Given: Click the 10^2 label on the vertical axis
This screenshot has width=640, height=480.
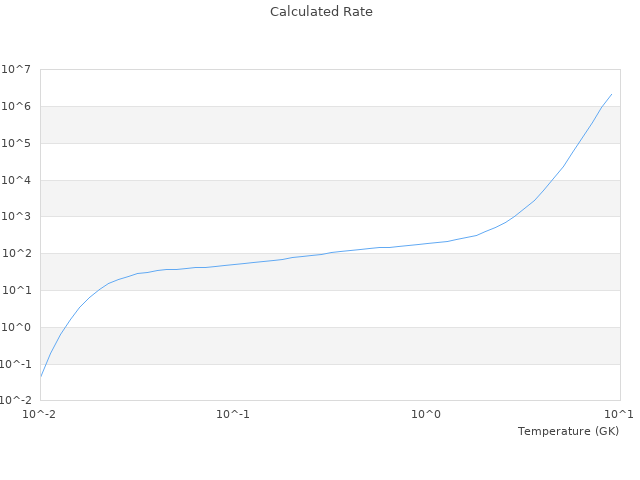Looking at the screenshot, I should (x=17, y=254).
